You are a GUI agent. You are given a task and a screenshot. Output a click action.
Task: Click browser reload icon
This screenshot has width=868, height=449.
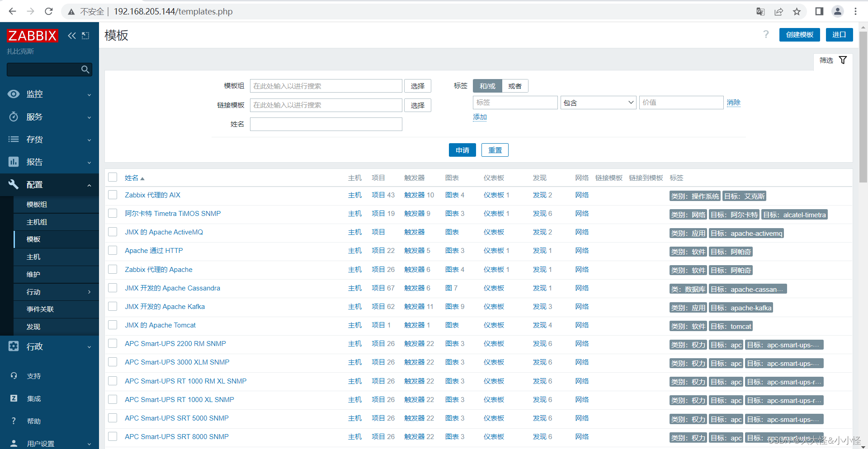point(49,11)
